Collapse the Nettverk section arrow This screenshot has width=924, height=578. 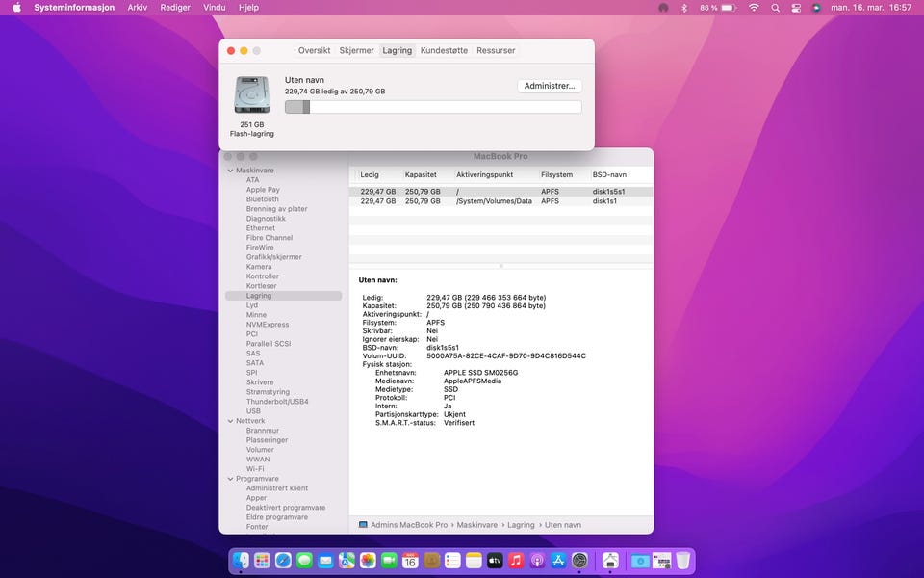pos(230,421)
